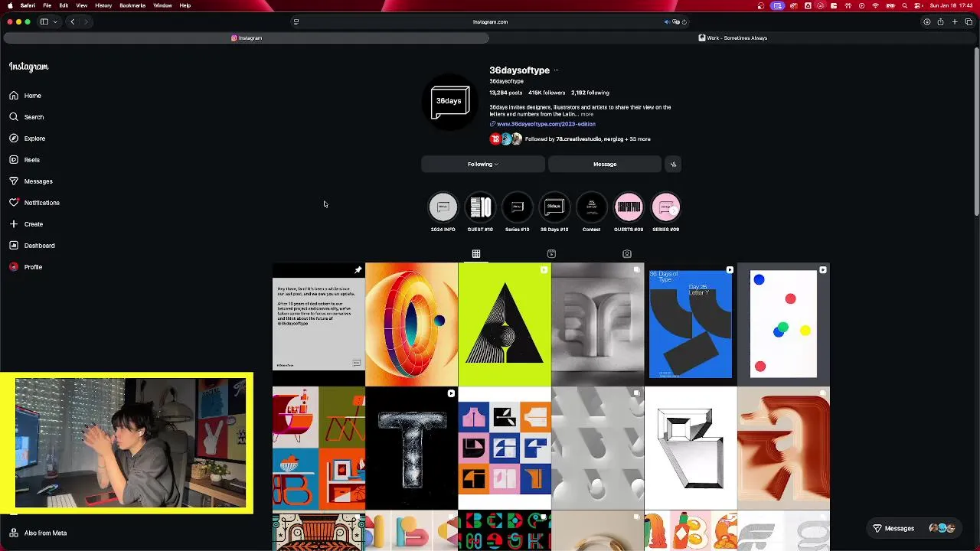
Task: Open the History menu
Action: (103, 5)
